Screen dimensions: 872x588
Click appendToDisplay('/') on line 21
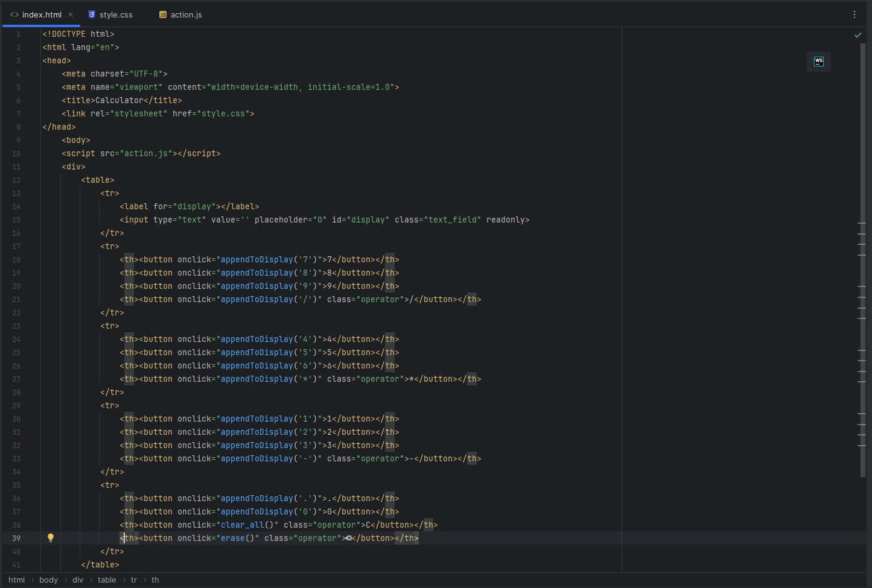click(x=269, y=300)
